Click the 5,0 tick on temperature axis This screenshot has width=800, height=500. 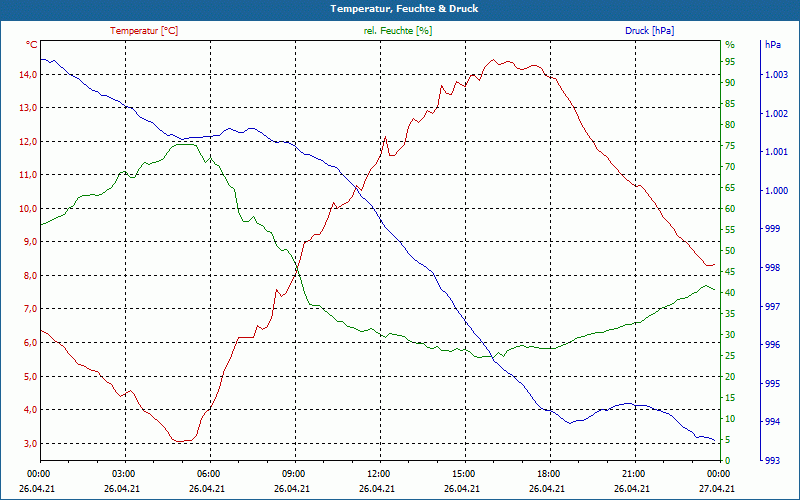(31, 377)
